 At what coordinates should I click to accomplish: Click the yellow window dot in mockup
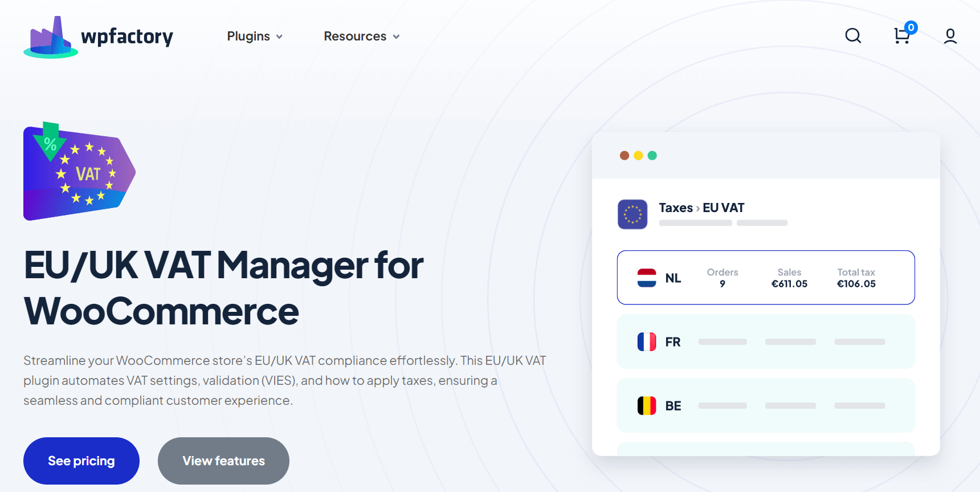click(x=638, y=156)
